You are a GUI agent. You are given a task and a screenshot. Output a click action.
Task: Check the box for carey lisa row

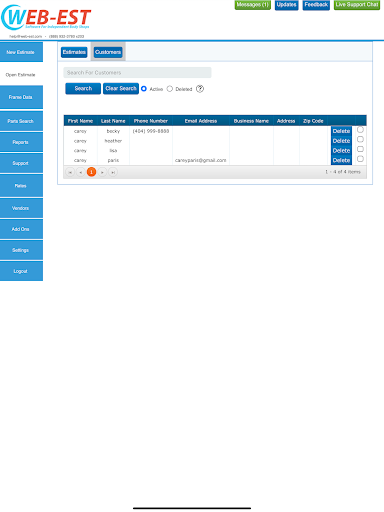pyautogui.click(x=360, y=149)
